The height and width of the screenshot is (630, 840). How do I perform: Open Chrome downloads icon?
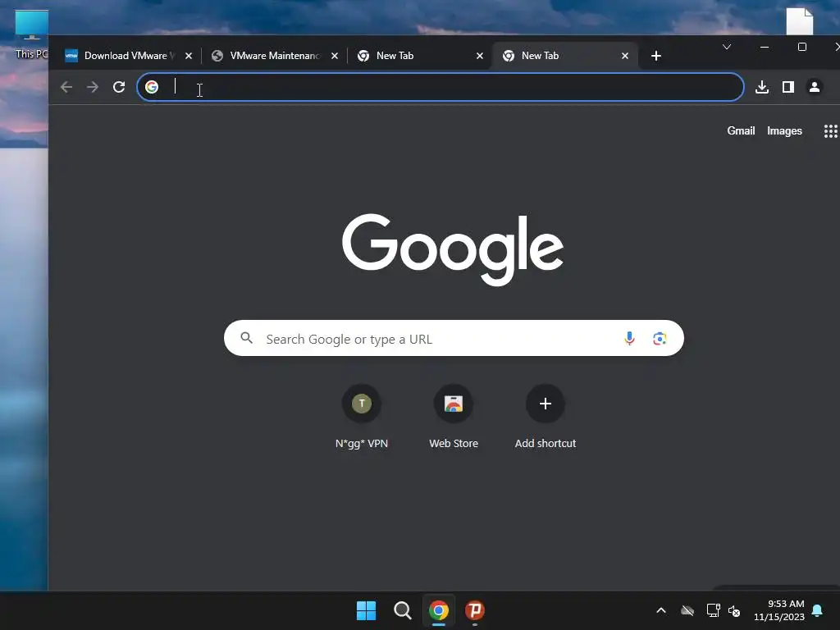click(x=762, y=87)
